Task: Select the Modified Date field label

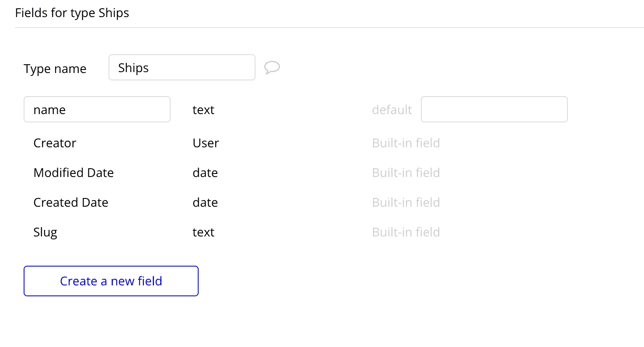Action: (73, 173)
